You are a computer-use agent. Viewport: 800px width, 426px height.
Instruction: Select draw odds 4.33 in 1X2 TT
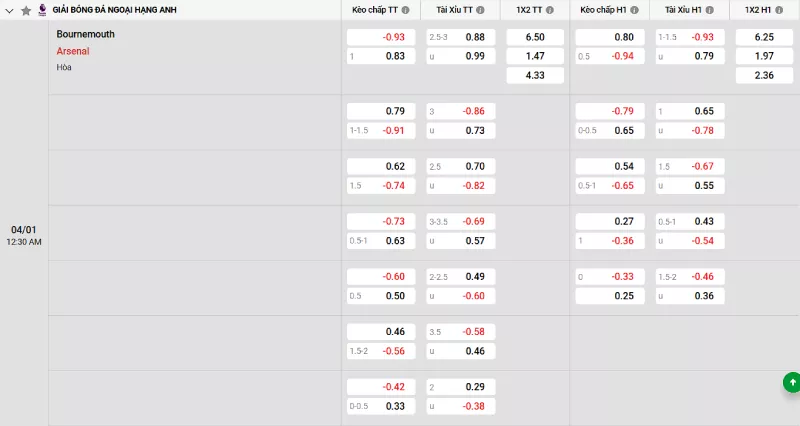tap(535, 75)
